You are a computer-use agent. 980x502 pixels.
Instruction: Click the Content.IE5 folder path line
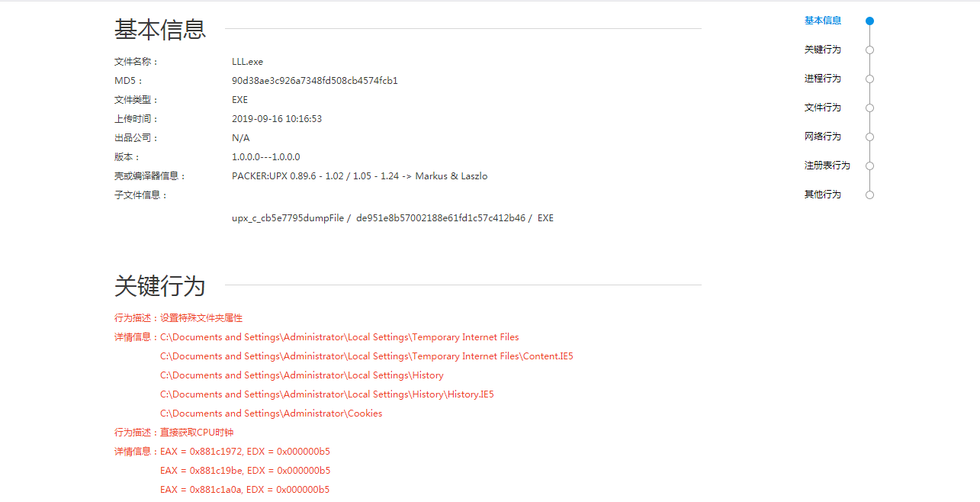tap(366, 356)
